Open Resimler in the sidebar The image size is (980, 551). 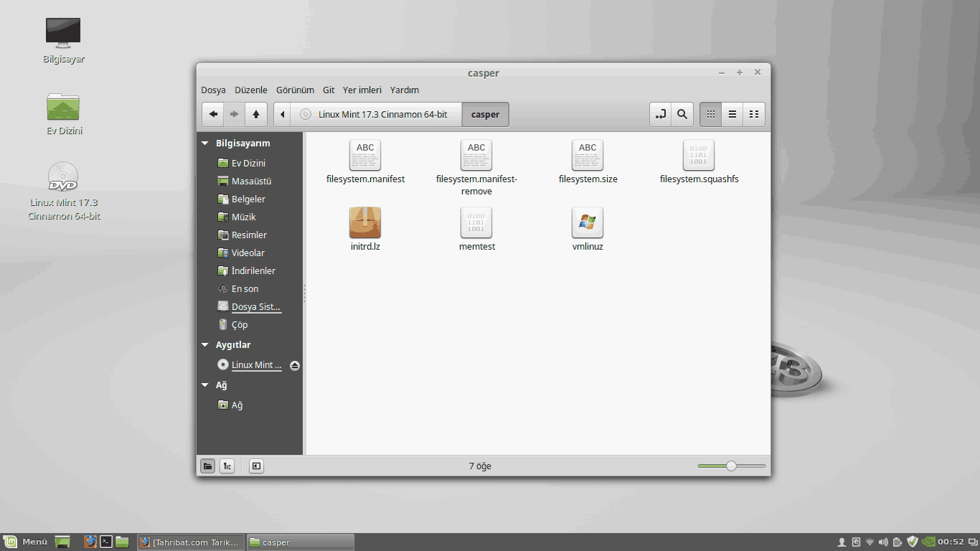click(x=249, y=235)
